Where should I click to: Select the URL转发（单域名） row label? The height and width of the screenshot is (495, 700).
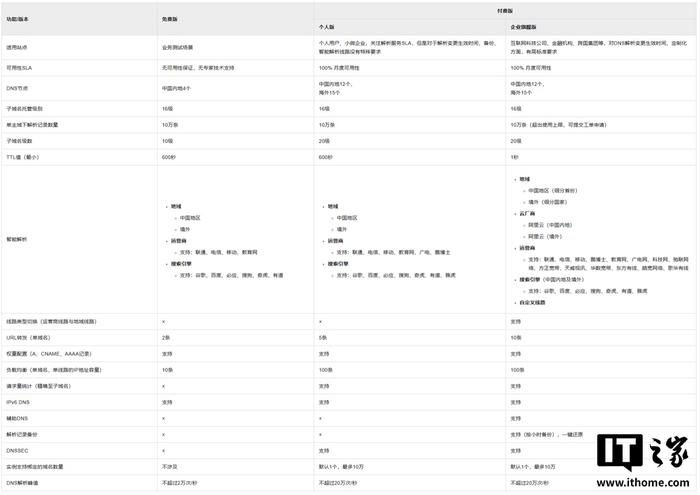click(32, 337)
